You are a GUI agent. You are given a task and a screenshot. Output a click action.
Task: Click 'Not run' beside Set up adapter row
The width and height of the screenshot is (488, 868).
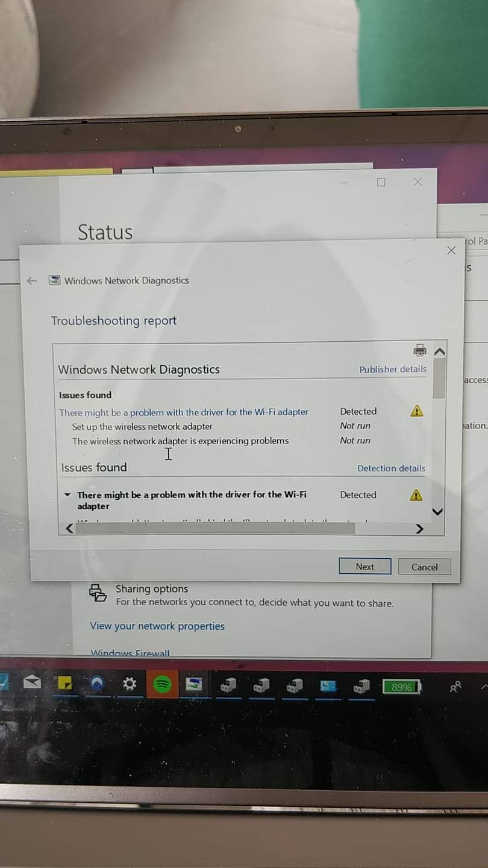pyautogui.click(x=355, y=426)
